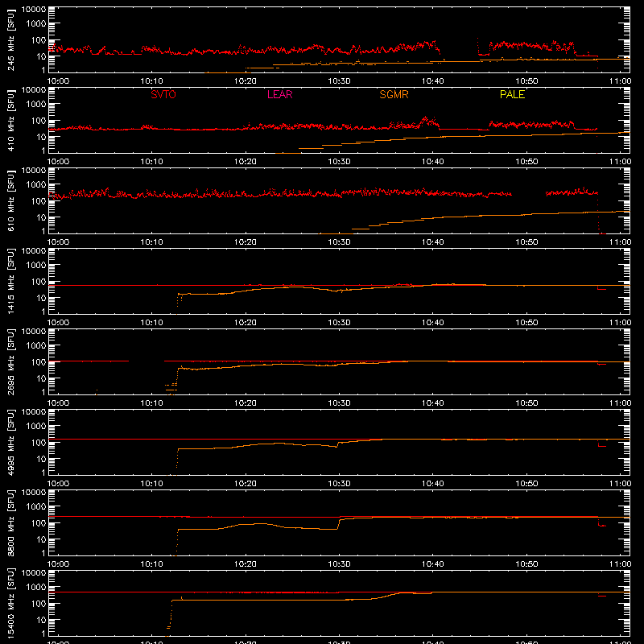Click the SVTO station legend label
This screenshot has width=644, height=644.
(163, 94)
